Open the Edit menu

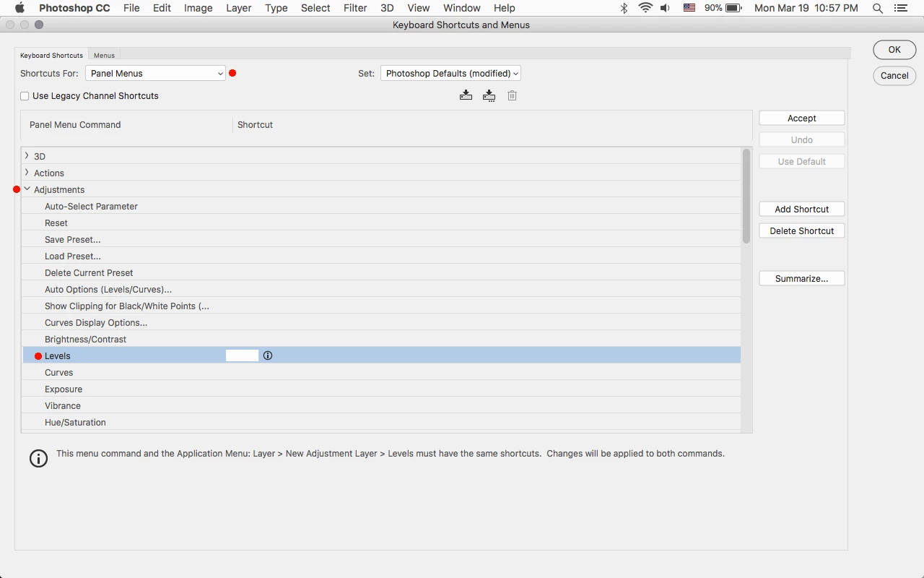point(162,8)
